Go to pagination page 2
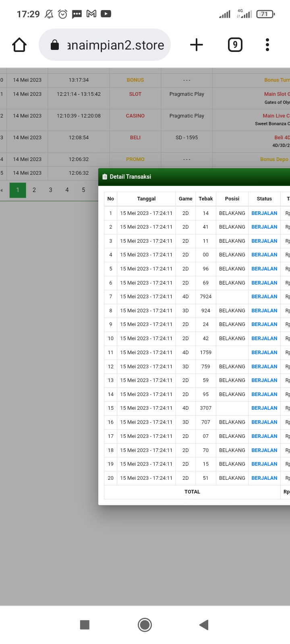The width and height of the screenshot is (290, 644). click(x=34, y=190)
